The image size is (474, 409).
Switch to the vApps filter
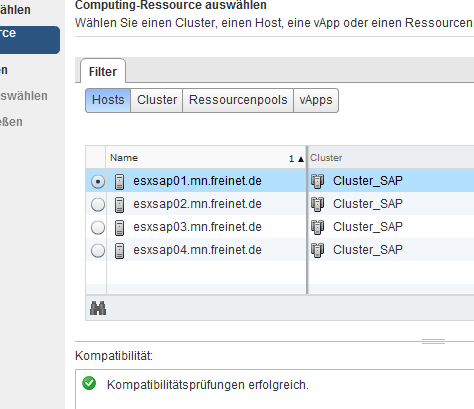click(316, 100)
